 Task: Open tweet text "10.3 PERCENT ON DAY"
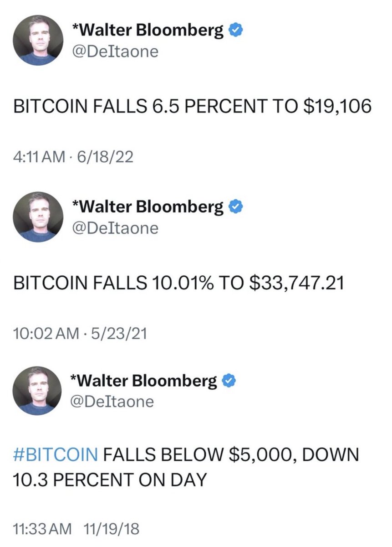click(x=111, y=480)
